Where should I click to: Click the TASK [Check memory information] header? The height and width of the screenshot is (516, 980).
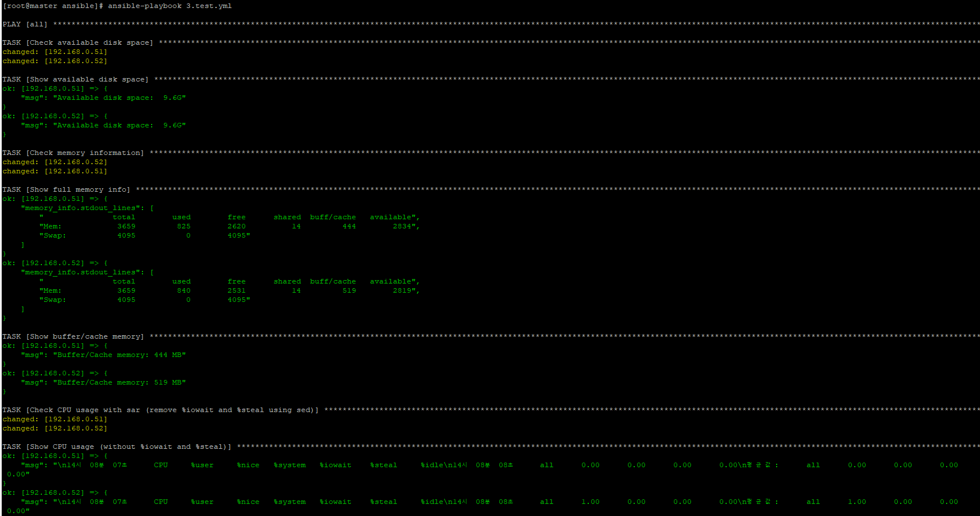[x=73, y=153]
